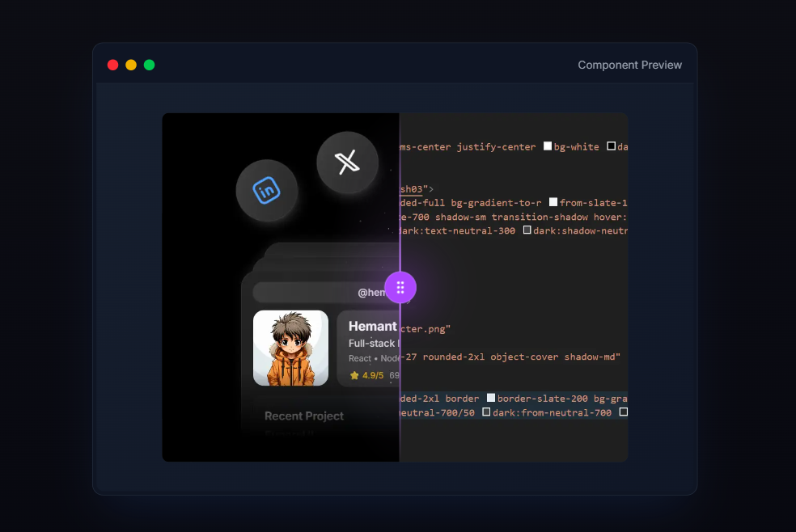
Task: Click the Full-stack role subtitle text
Action: click(373, 344)
